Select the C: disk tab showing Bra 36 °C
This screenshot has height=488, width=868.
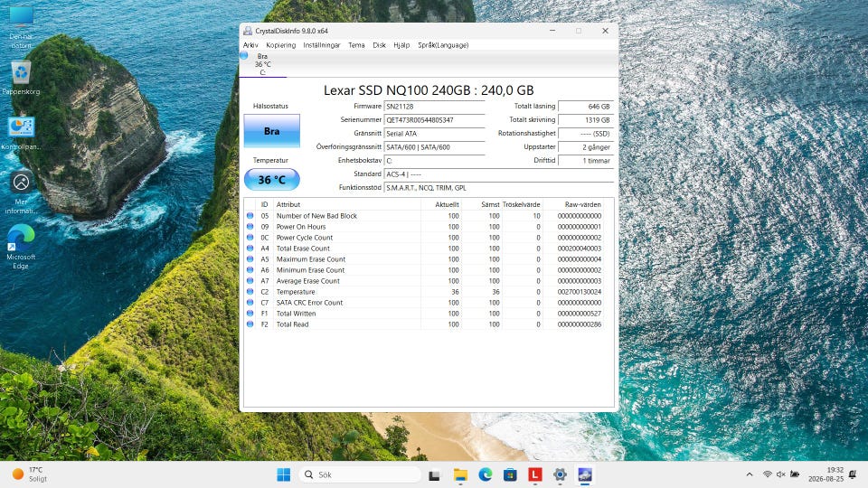pyautogui.click(x=263, y=64)
